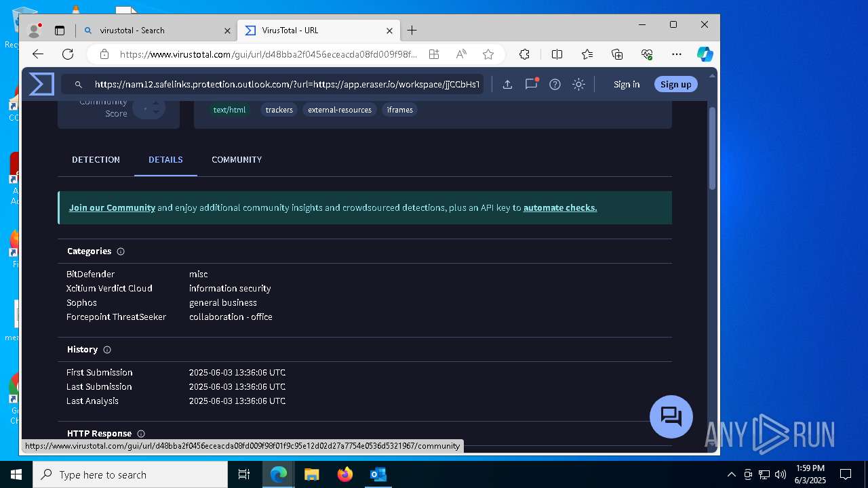Click the text/html tag
This screenshot has height=488, width=868.
click(229, 110)
